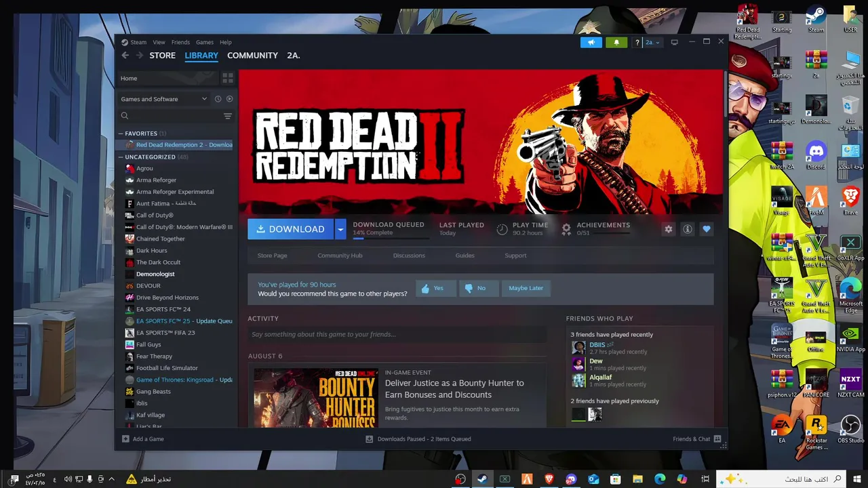
Task: Expand Games and Software filter dropdown
Action: tap(164, 99)
